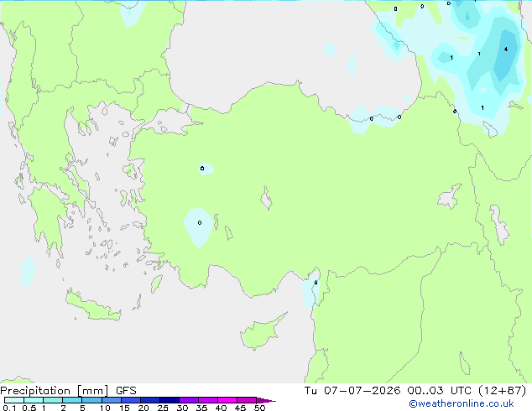Pick the purple swatch between 30 and 35
532x411 pixels.
click(x=189, y=400)
